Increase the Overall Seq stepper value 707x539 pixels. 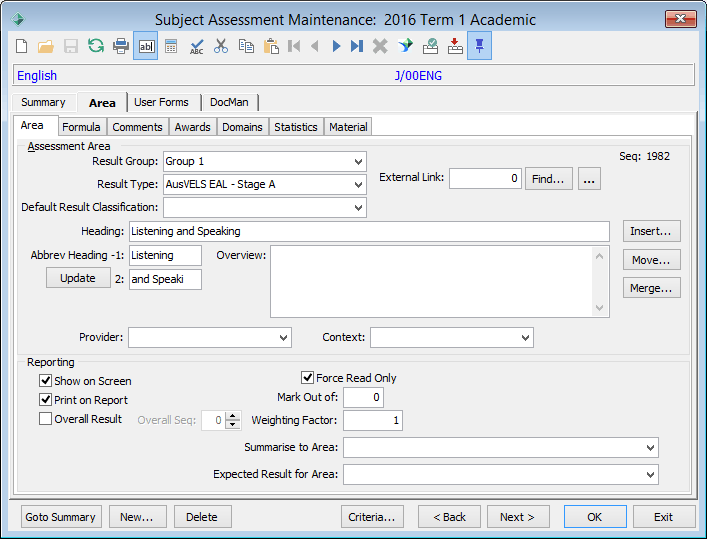(x=233, y=416)
